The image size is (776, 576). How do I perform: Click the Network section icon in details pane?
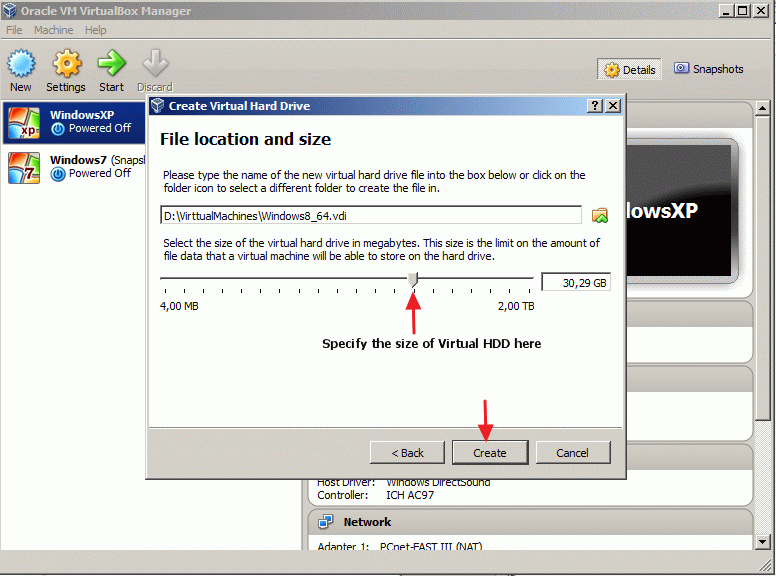pos(326,522)
